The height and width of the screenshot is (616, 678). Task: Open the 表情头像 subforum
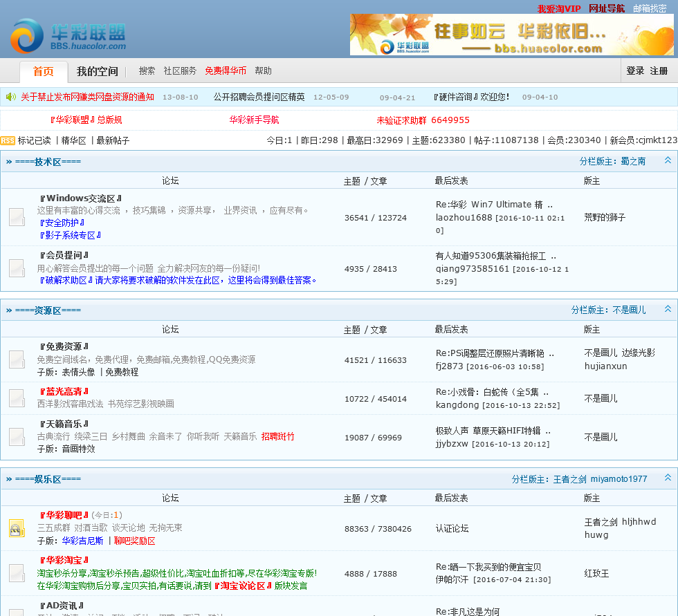(x=78, y=372)
